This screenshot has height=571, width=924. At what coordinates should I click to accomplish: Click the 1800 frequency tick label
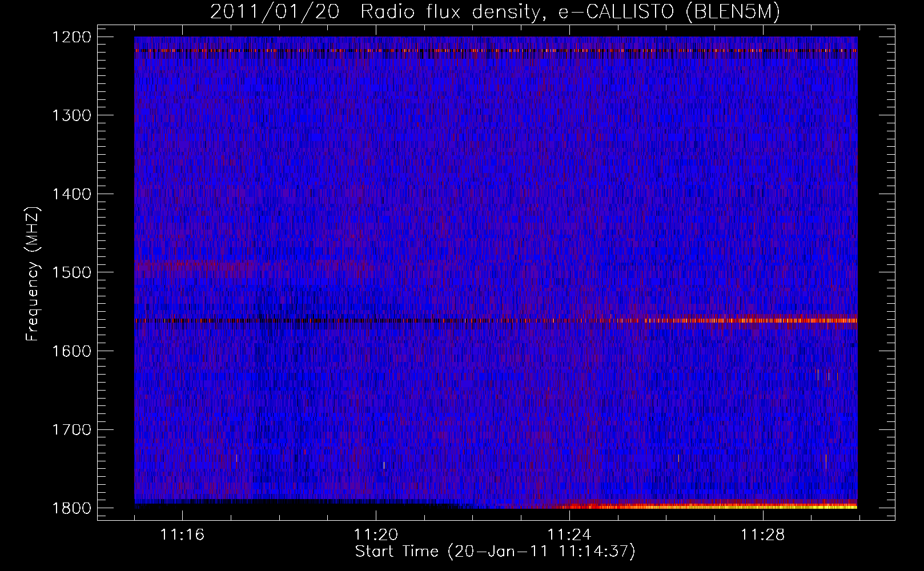71,508
